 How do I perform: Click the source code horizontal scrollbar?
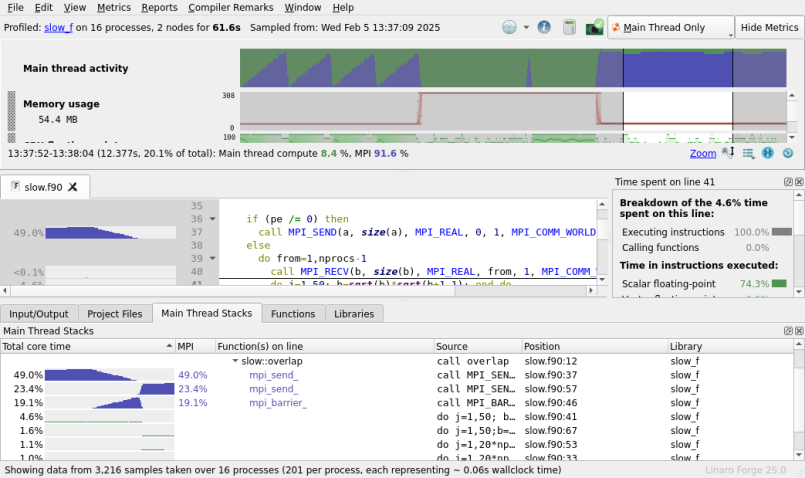coord(298,291)
